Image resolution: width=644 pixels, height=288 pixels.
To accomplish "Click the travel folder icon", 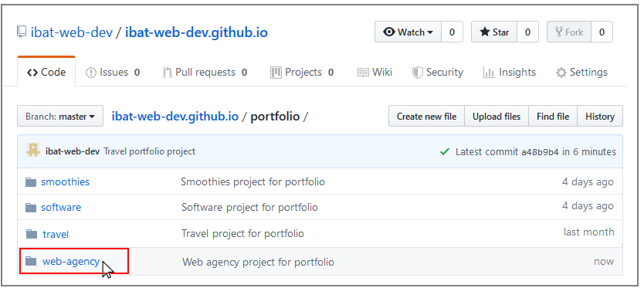I will tap(32, 234).
